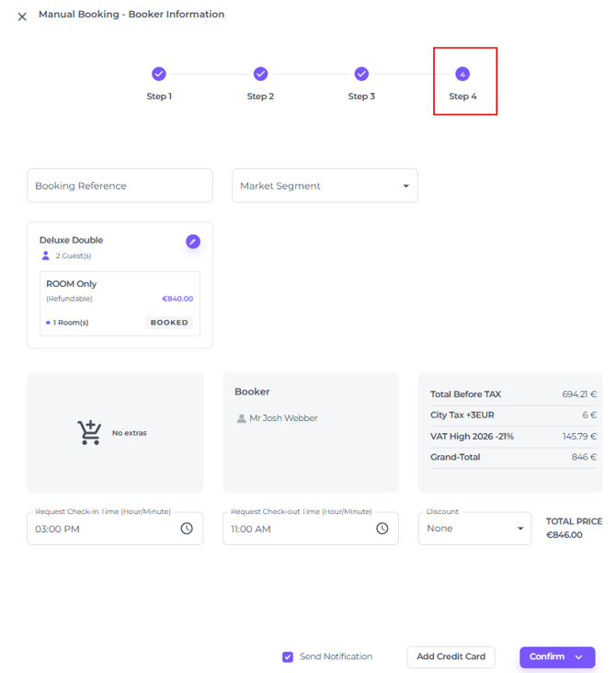Toggle the Send Notification checkbox
This screenshot has width=616, height=673.
click(288, 656)
